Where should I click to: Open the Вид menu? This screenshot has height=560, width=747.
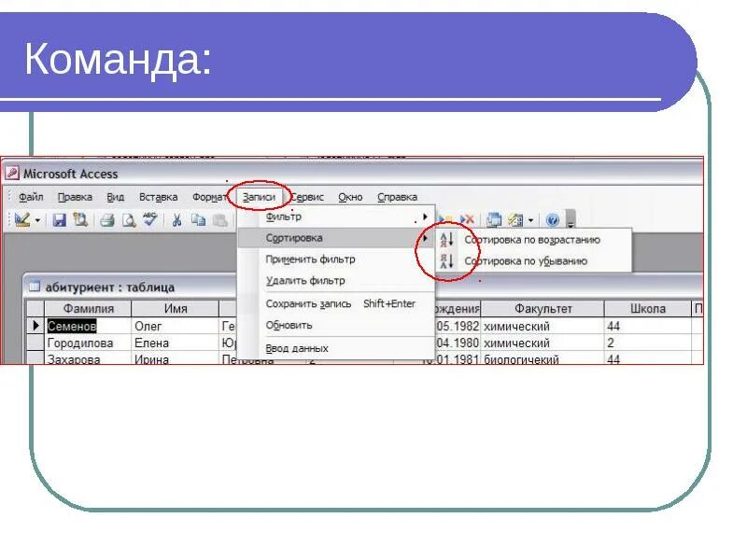pyautogui.click(x=115, y=197)
